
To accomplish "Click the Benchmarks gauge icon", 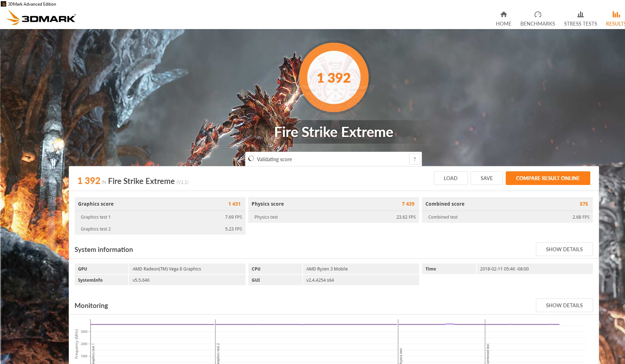I will point(538,14).
